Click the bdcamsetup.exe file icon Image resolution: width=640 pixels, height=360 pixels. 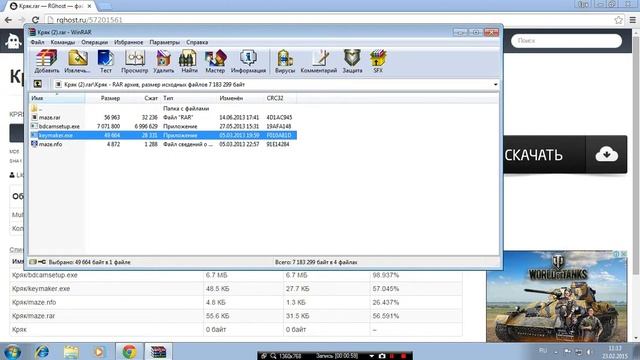pos(34,127)
